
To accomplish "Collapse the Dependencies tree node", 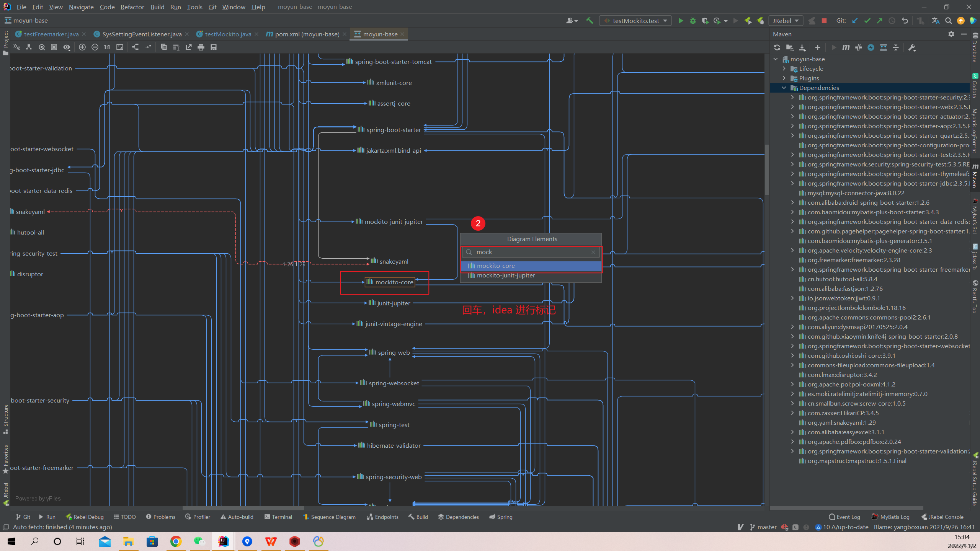I will (784, 88).
